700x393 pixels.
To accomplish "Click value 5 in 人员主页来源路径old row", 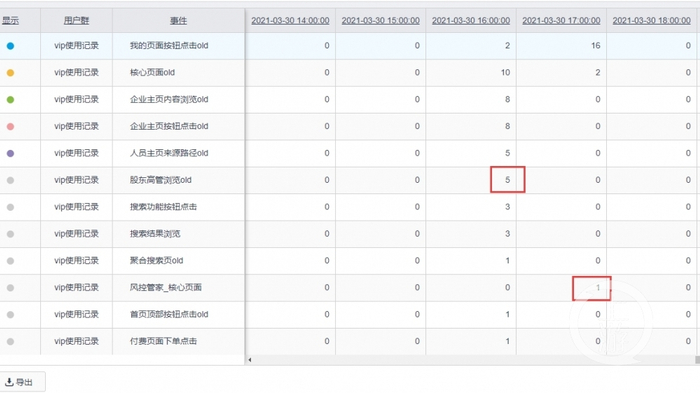I will click(x=508, y=153).
